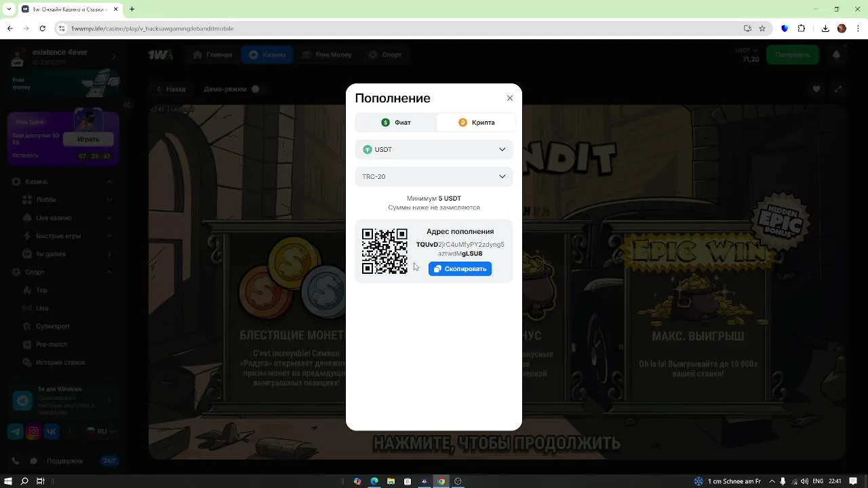
Task: Open Спорт in the top navigation
Action: [384, 55]
